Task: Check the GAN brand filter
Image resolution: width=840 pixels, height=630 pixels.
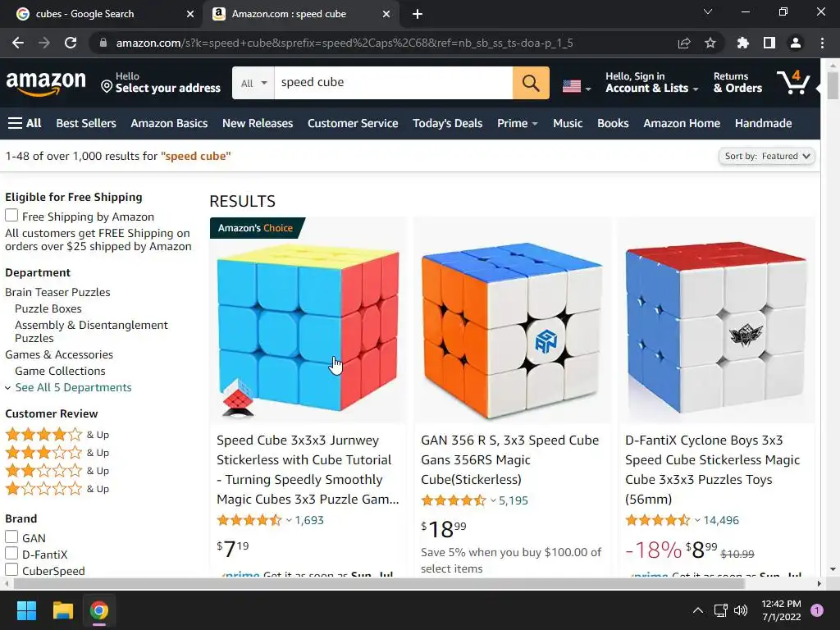Action: pyautogui.click(x=11, y=536)
